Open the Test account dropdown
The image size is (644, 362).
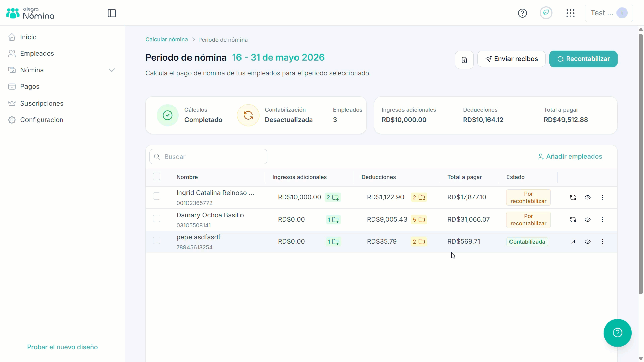click(x=609, y=13)
